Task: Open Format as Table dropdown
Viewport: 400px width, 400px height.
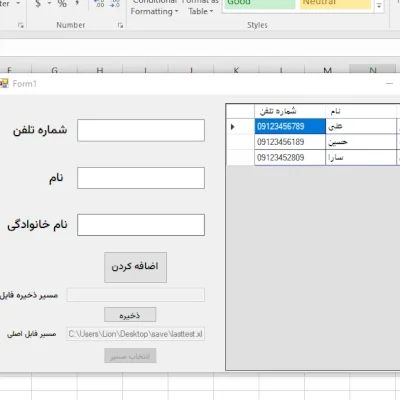Action: click(x=200, y=7)
